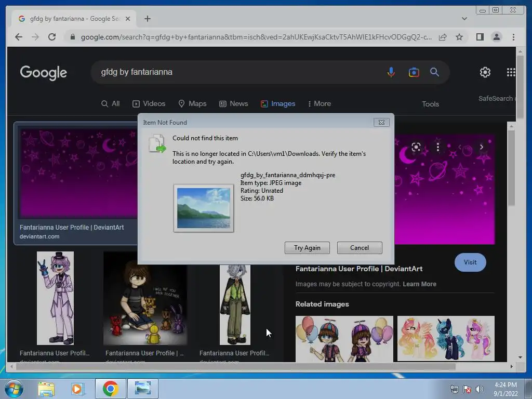Open the ponies related image
This screenshot has height=399, width=532.
(x=446, y=339)
